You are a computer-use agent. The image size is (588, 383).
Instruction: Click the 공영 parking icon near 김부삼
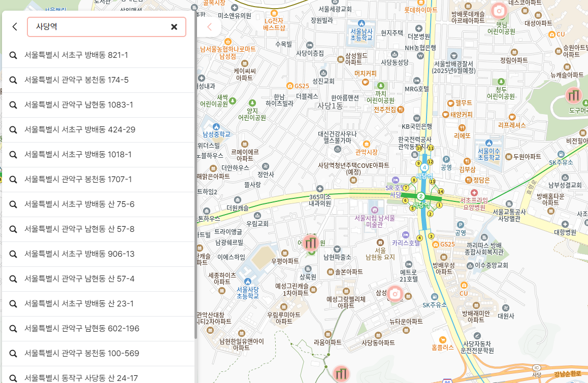pos(446,159)
